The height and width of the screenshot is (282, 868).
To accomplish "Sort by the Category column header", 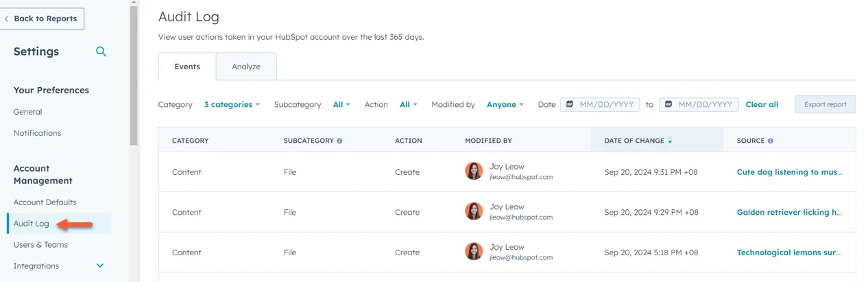I will 190,141.
